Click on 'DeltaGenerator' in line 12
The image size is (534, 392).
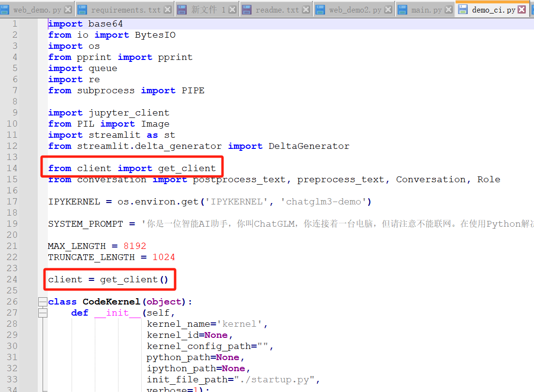(x=309, y=146)
